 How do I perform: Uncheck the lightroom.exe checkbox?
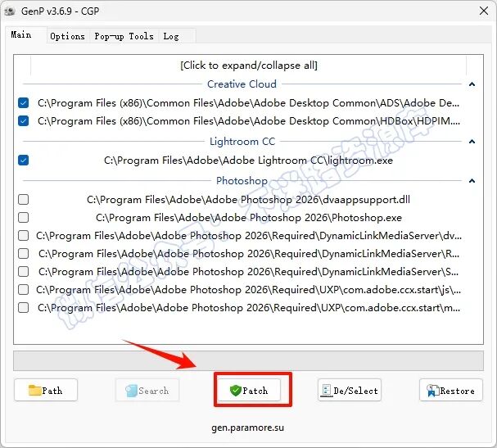click(24, 160)
